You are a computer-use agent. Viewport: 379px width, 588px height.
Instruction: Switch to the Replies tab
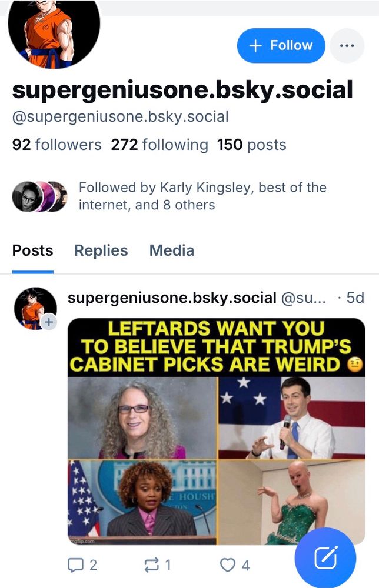101,250
